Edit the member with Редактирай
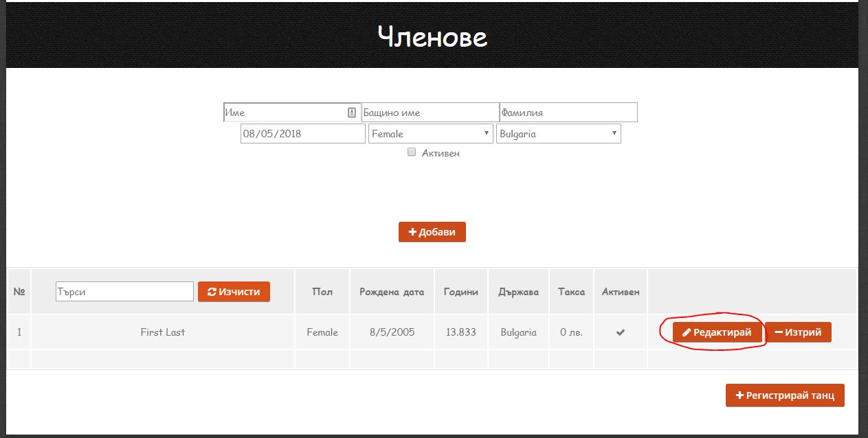 717,332
